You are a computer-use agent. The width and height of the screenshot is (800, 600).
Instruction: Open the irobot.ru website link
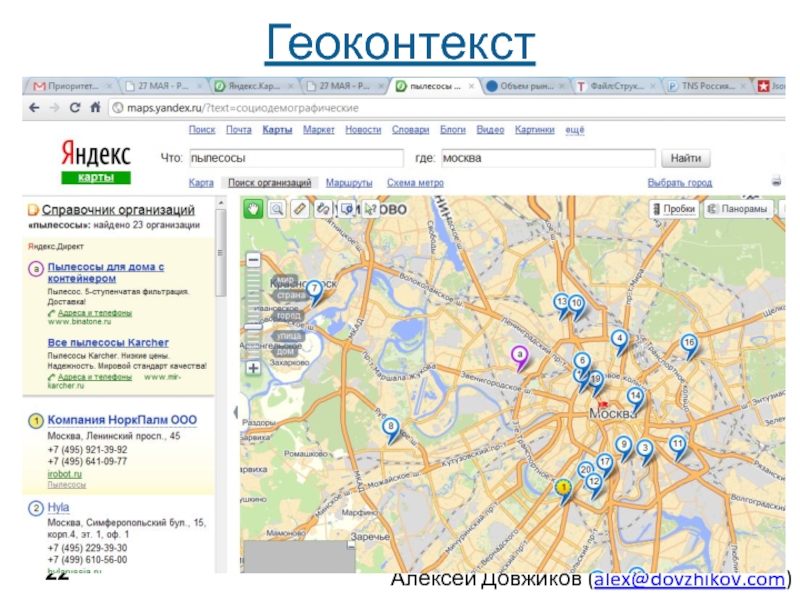64,474
